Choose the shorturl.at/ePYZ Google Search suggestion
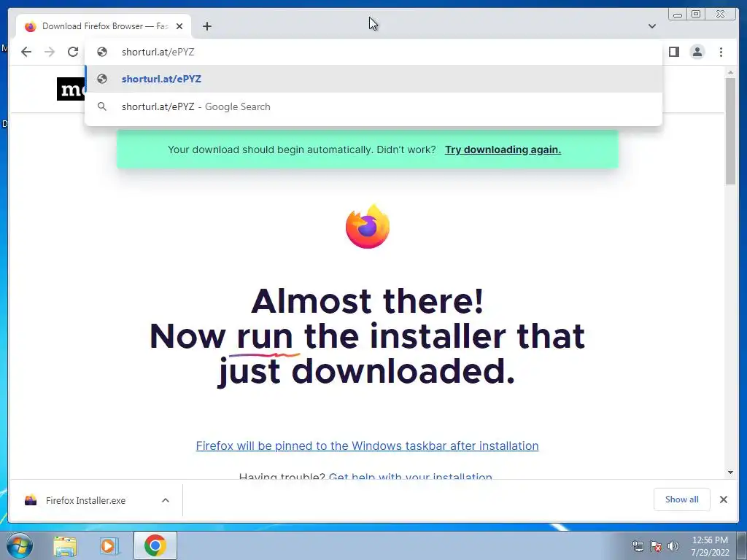747x560 pixels. tap(373, 106)
